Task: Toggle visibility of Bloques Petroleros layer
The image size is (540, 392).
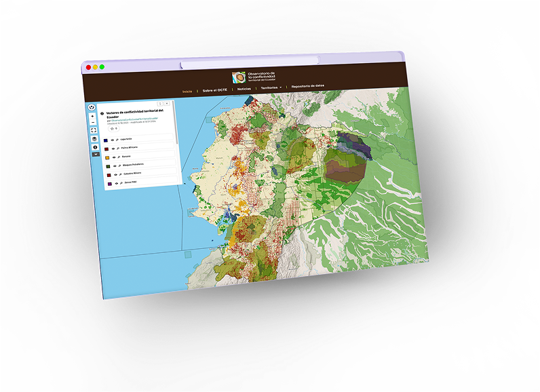Action: (114, 164)
